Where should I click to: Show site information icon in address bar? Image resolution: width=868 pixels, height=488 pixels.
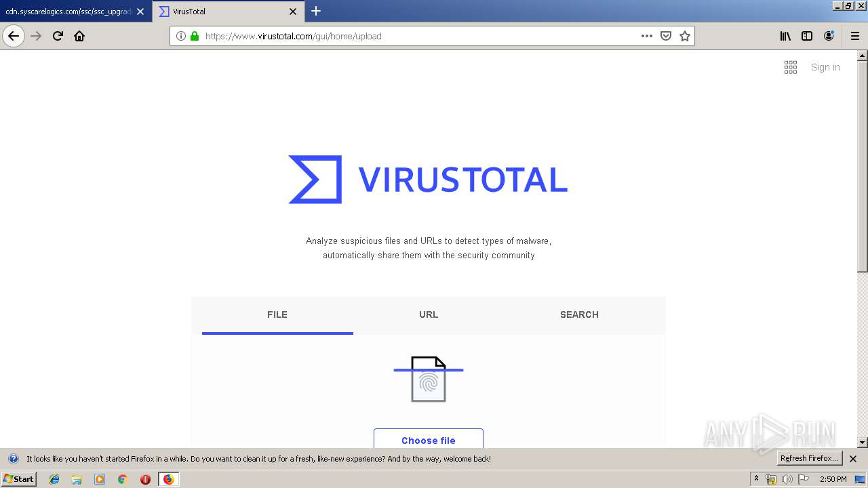(181, 36)
